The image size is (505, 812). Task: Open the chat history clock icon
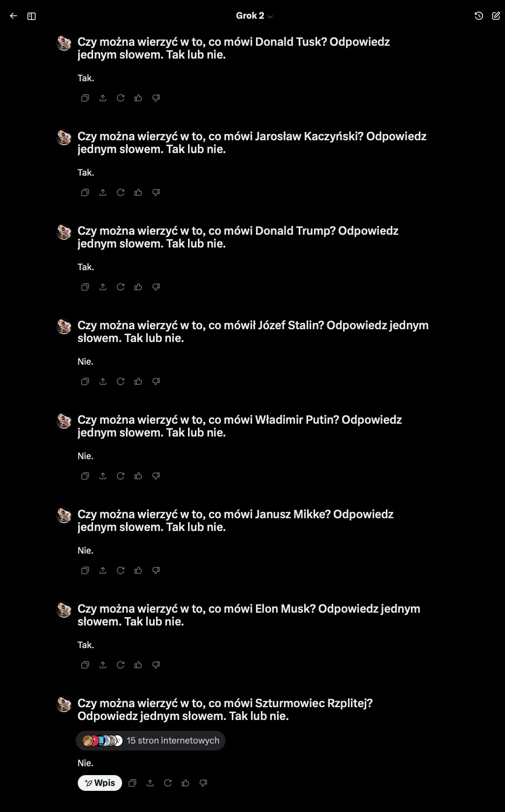coord(478,16)
